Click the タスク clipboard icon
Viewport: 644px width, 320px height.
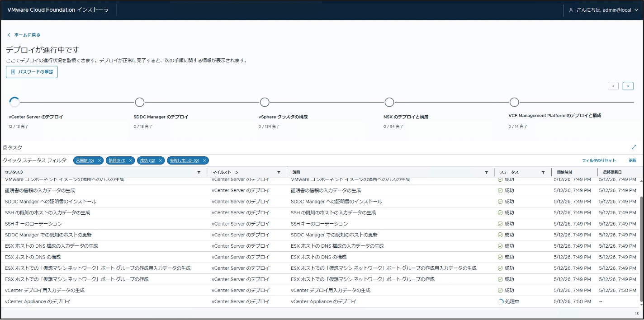pyautogui.click(x=5, y=148)
